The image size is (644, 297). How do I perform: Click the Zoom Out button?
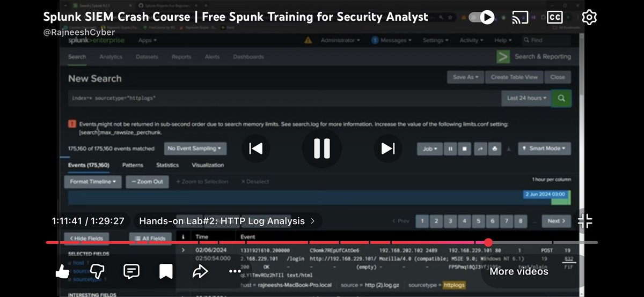(x=148, y=182)
